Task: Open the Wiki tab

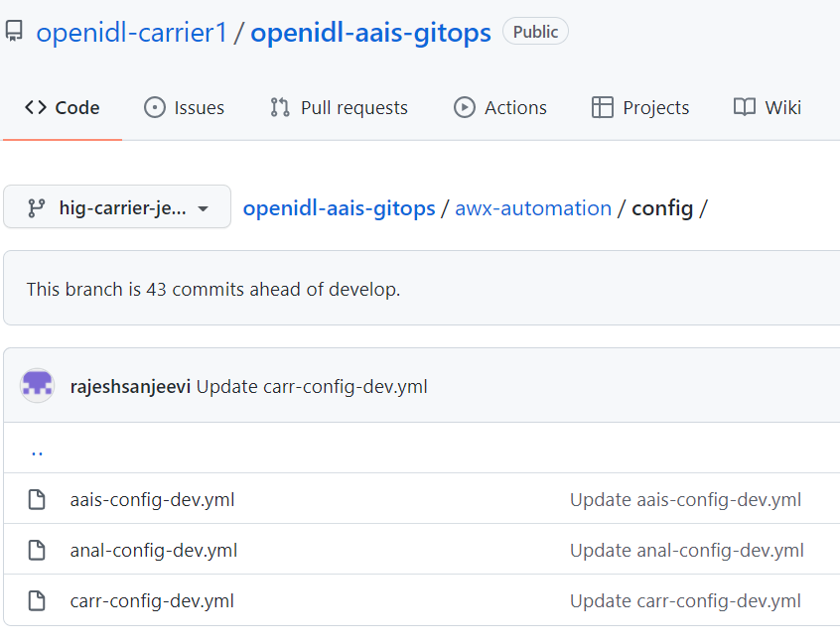Action: click(x=768, y=107)
